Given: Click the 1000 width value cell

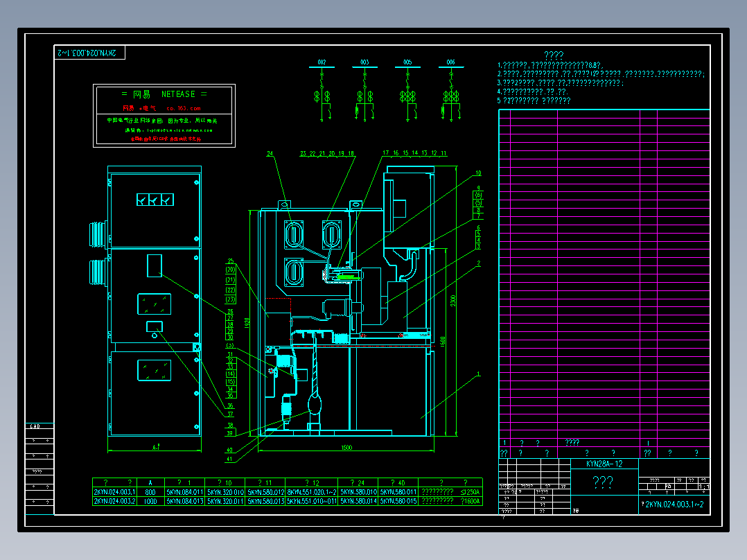Looking at the screenshot, I should (x=150, y=501).
